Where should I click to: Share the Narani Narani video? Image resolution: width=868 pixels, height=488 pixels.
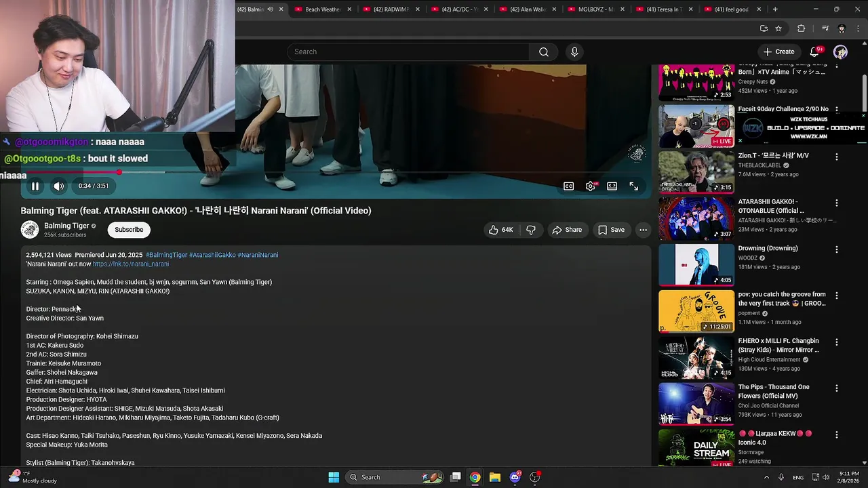[567, 230]
